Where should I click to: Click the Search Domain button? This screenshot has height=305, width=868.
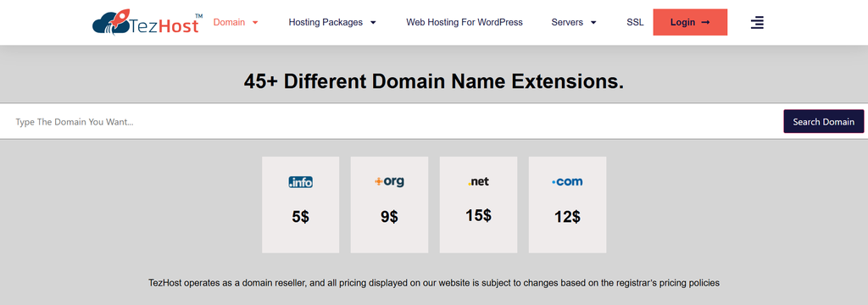pyautogui.click(x=824, y=121)
